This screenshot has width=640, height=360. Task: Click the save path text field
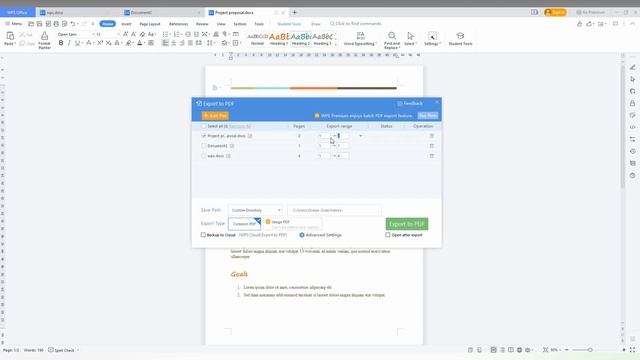(334, 210)
